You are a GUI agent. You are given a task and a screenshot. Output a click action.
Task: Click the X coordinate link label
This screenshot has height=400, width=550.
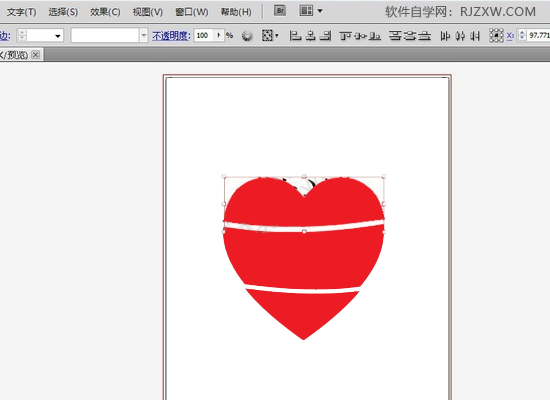tap(510, 35)
